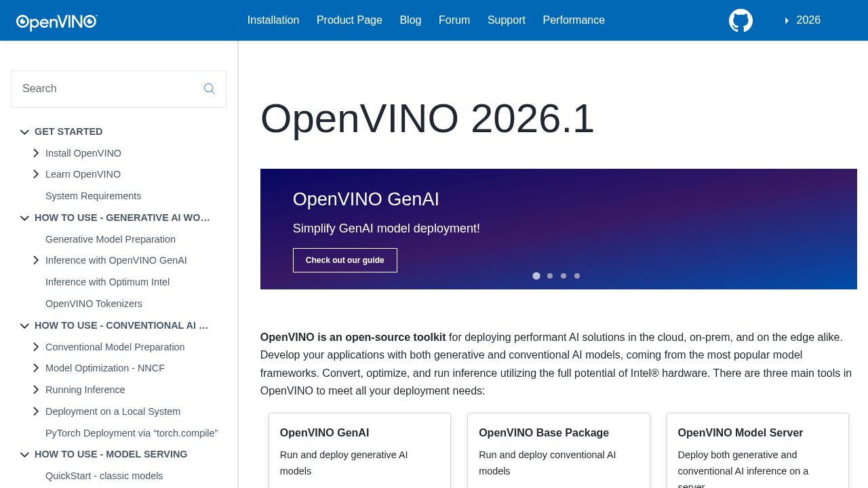Expand Conventional Model Preparation item
Viewport: 868px width, 488px height.
[36, 347]
